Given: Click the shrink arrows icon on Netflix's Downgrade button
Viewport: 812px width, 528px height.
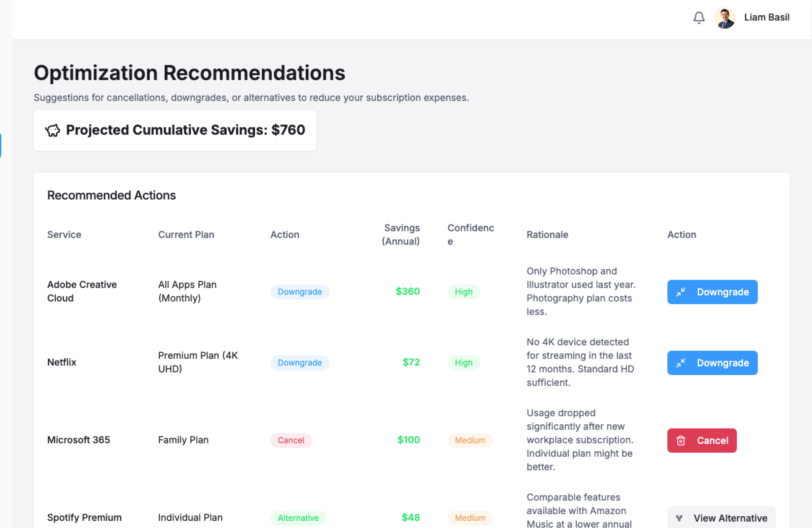Looking at the screenshot, I should click(681, 363).
